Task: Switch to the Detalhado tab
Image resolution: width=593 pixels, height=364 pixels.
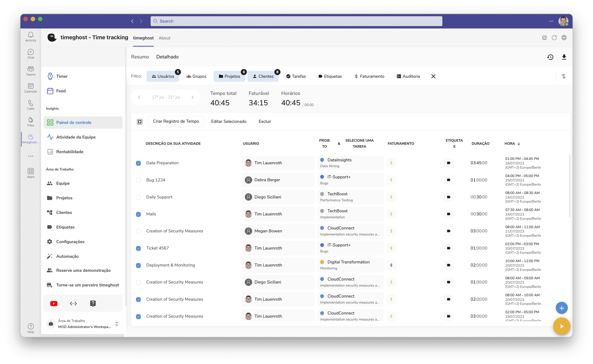Action: click(x=167, y=57)
